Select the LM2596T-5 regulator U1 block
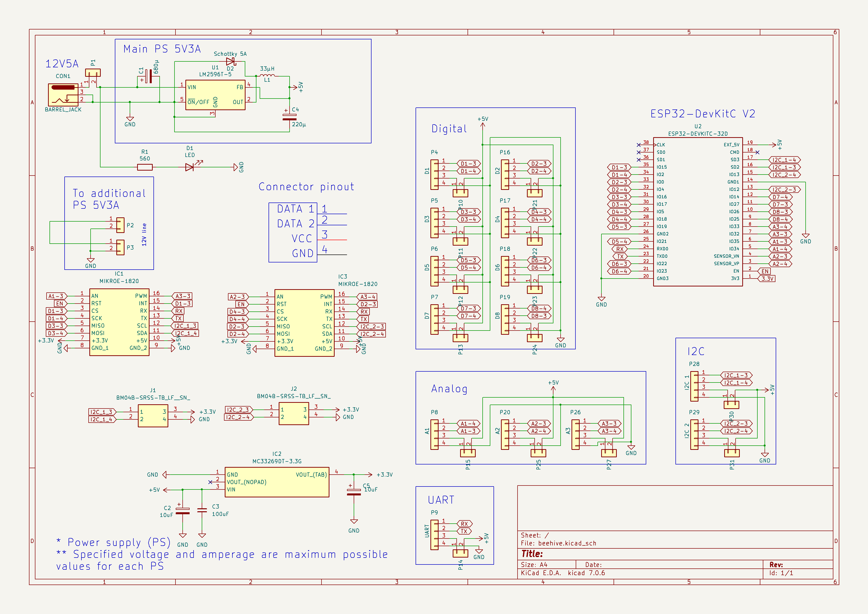 pos(215,95)
